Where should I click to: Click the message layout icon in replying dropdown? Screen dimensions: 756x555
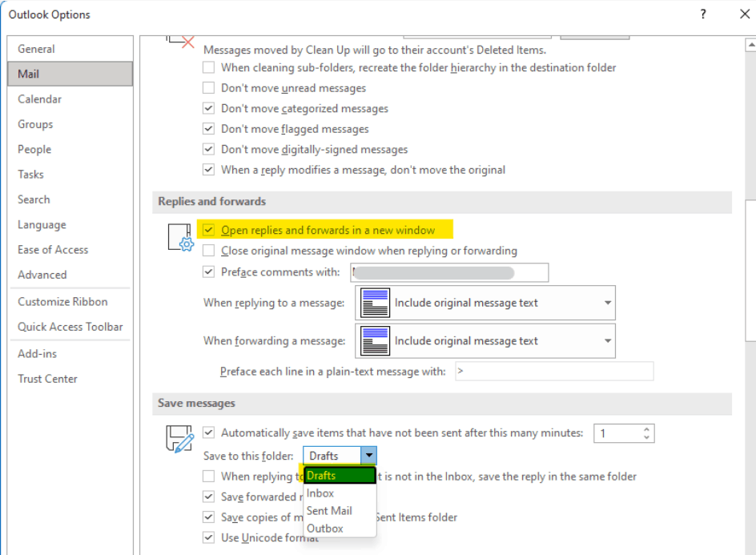tap(374, 303)
